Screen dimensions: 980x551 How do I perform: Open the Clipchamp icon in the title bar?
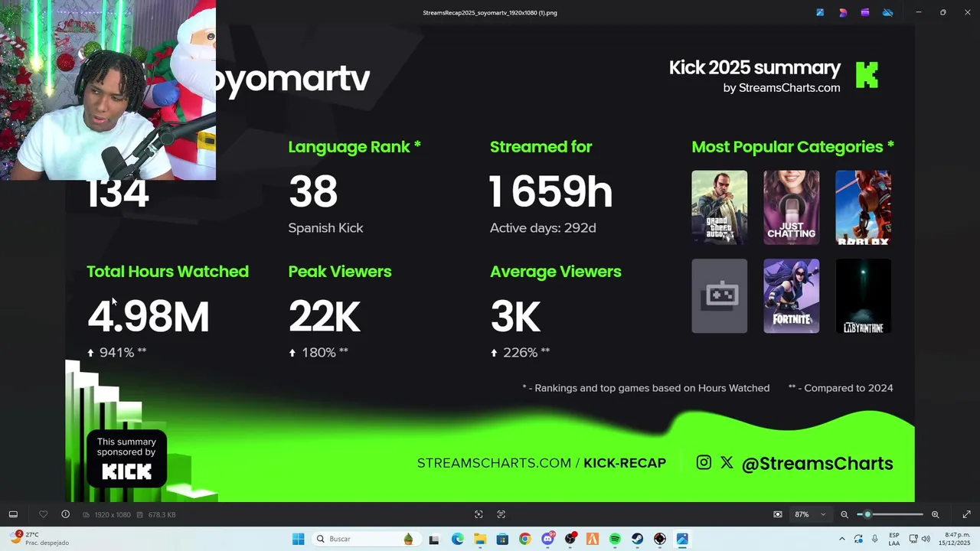[865, 12]
